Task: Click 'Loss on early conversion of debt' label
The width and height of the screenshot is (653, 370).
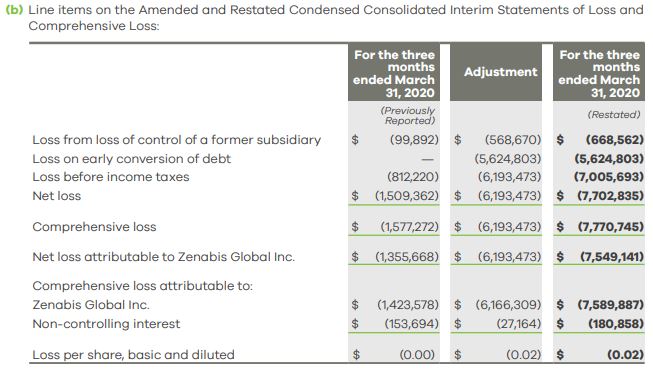Action: [132, 159]
